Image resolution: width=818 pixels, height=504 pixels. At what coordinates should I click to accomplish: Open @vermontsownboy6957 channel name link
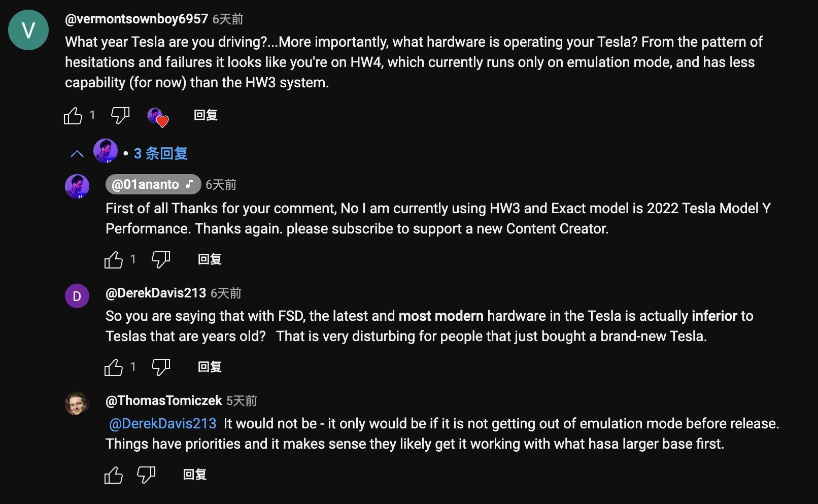(x=137, y=19)
